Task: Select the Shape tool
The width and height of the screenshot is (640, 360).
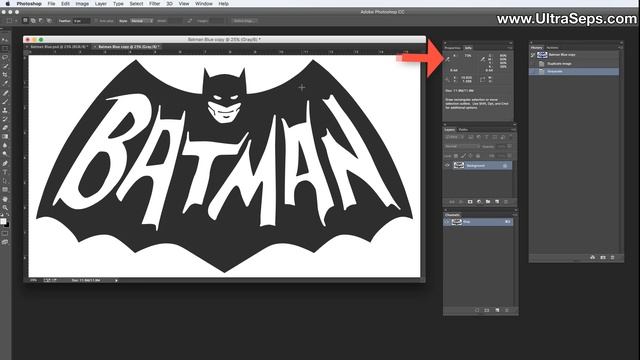Action: coord(5,190)
